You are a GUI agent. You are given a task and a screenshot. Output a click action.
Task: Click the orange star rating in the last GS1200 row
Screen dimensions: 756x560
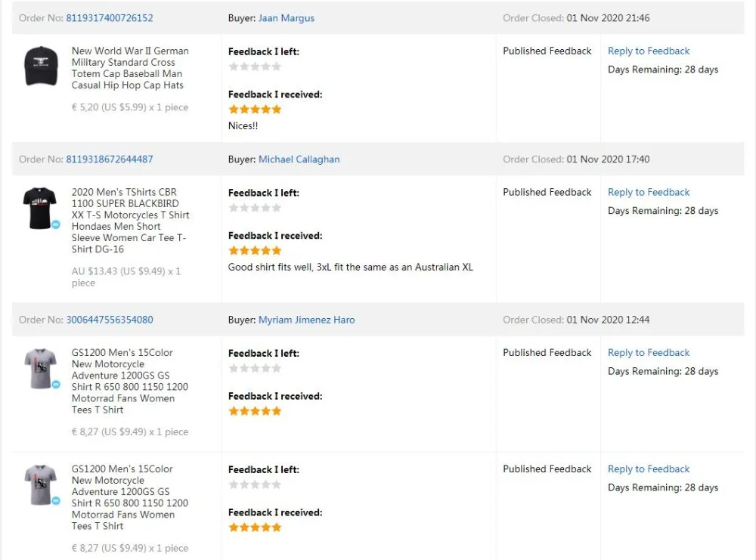coord(255,528)
